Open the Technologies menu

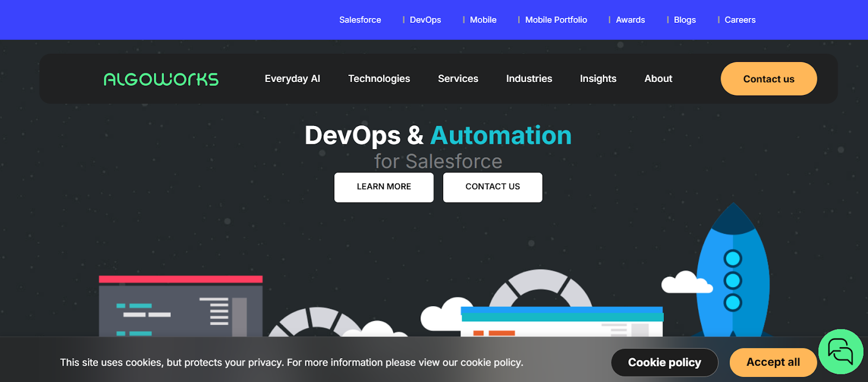point(379,79)
